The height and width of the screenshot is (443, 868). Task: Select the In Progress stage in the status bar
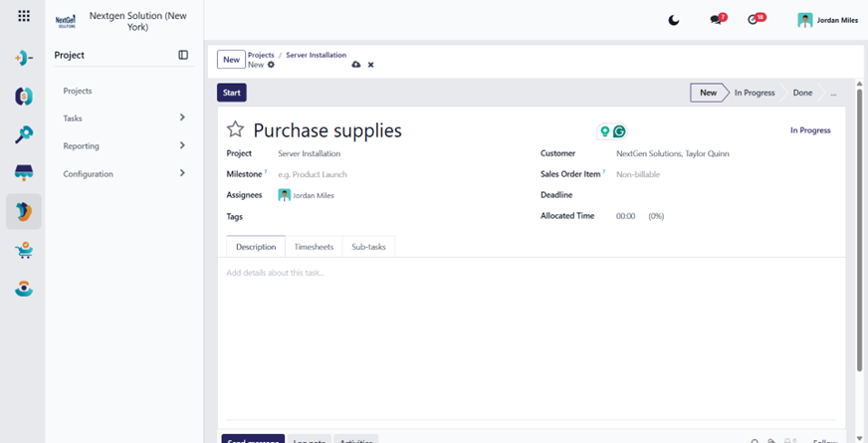[755, 93]
